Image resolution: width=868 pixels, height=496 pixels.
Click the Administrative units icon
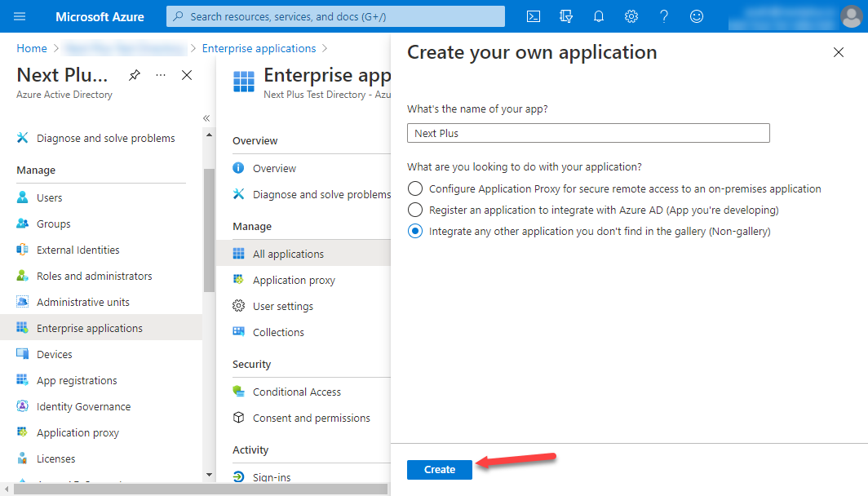tap(22, 302)
